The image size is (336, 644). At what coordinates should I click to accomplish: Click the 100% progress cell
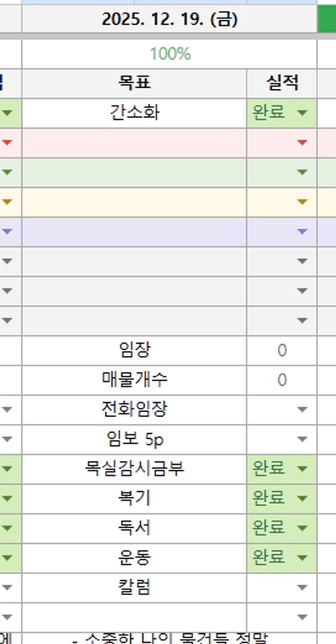pos(169,54)
